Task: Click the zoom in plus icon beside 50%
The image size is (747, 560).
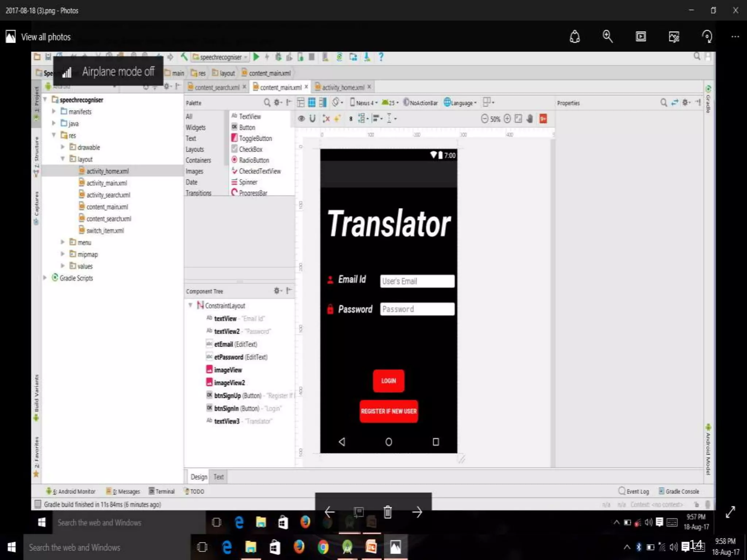Action: coord(507,119)
